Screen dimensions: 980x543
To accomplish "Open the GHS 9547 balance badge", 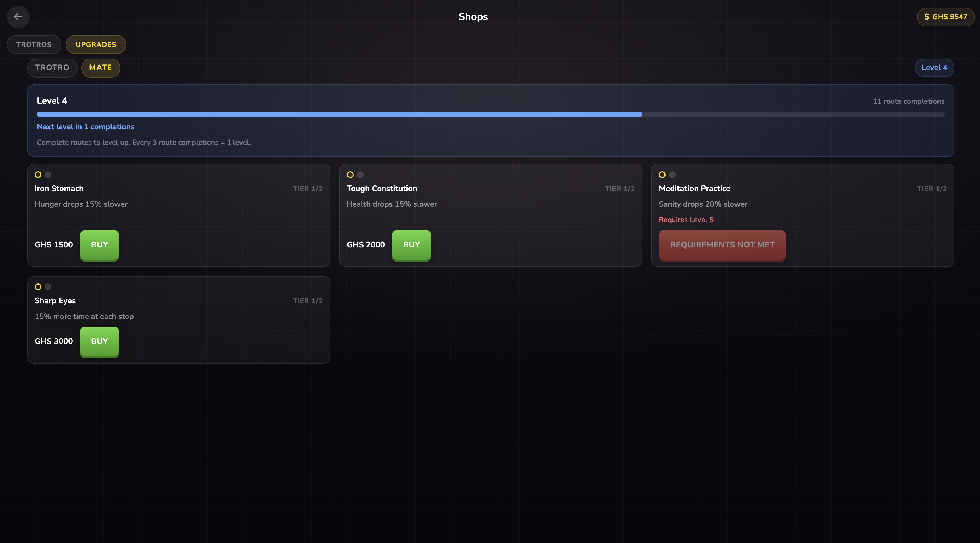I will tap(945, 17).
